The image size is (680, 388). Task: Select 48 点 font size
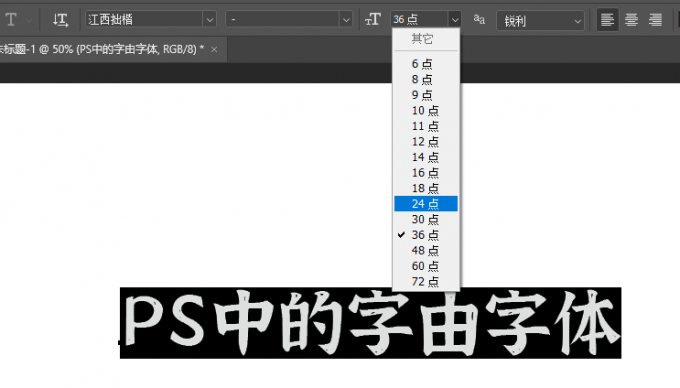[x=426, y=251]
